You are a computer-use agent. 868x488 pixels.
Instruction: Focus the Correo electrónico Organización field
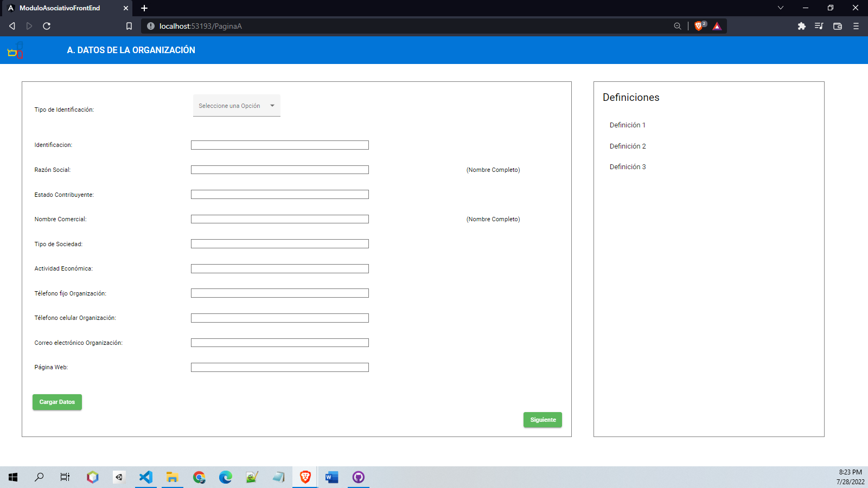pos(280,343)
